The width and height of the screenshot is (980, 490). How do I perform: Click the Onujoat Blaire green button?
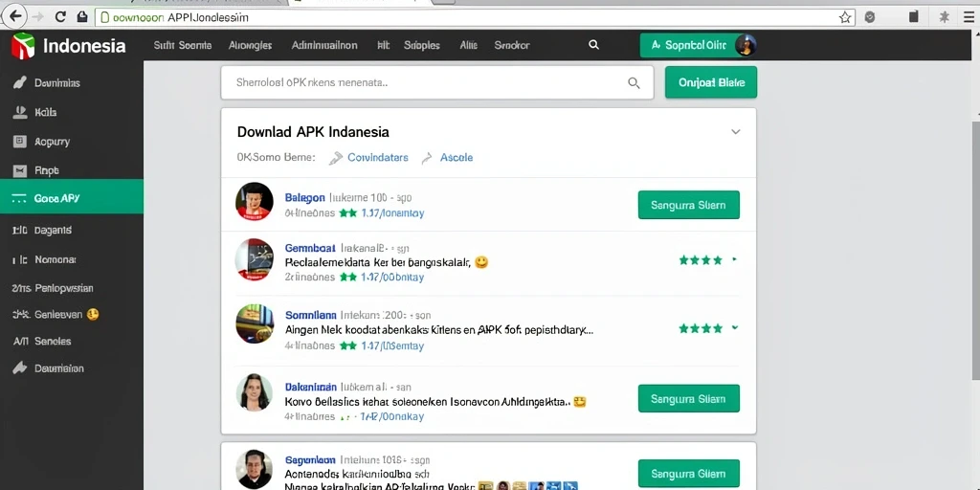pyautogui.click(x=711, y=82)
